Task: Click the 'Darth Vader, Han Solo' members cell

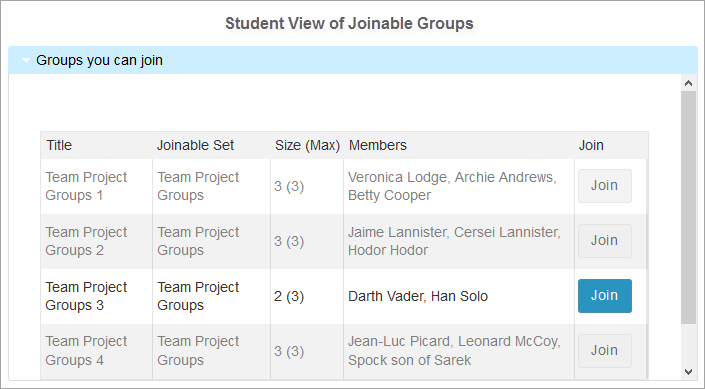Action: click(459, 296)
